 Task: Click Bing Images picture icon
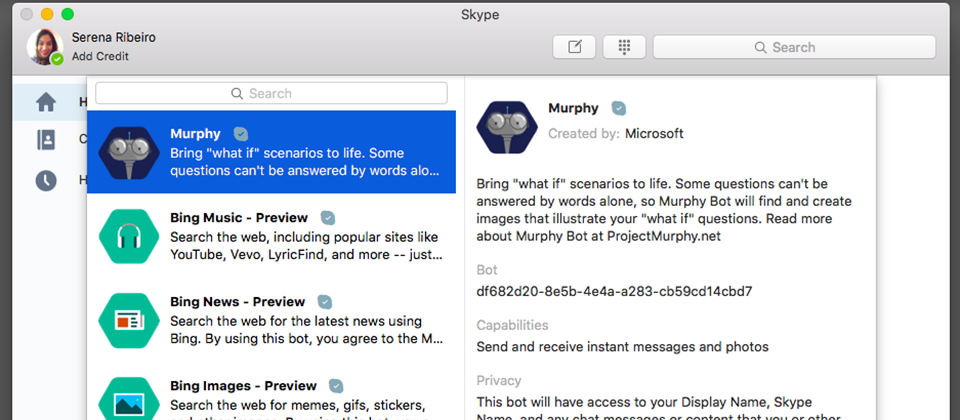click(x=129, y=401)
